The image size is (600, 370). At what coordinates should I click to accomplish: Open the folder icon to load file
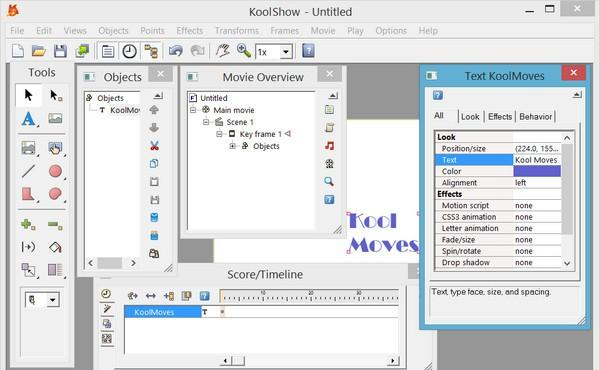(x=39, y=51)
